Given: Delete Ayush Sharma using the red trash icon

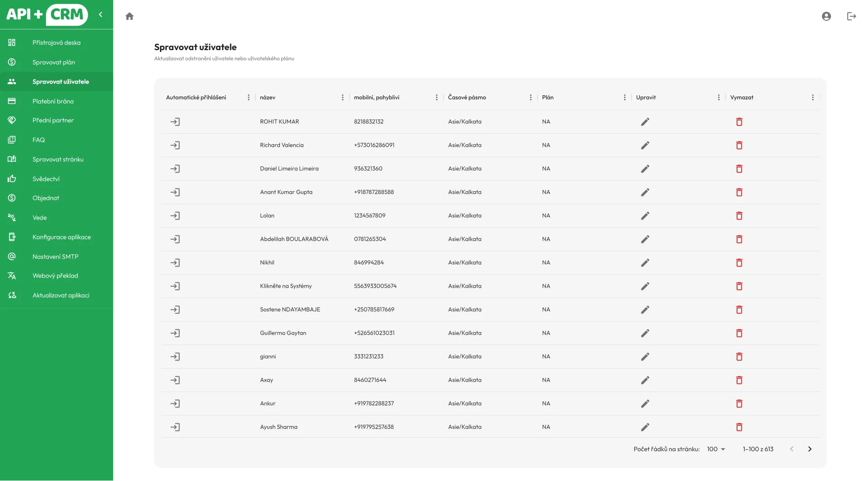Looking at the screenshot, I should 740,427.
